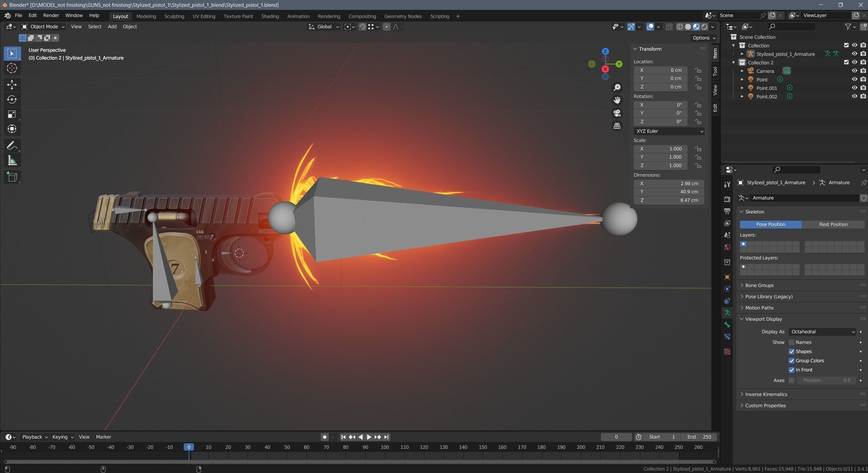Image resolution: width=868 pixels, height=473 pixels.
Task: Select the Move tool
Action: coord(12,84)
